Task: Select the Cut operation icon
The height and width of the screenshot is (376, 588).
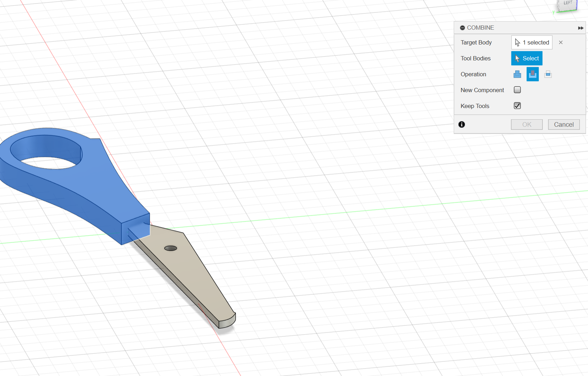Action: click(533, 74)
